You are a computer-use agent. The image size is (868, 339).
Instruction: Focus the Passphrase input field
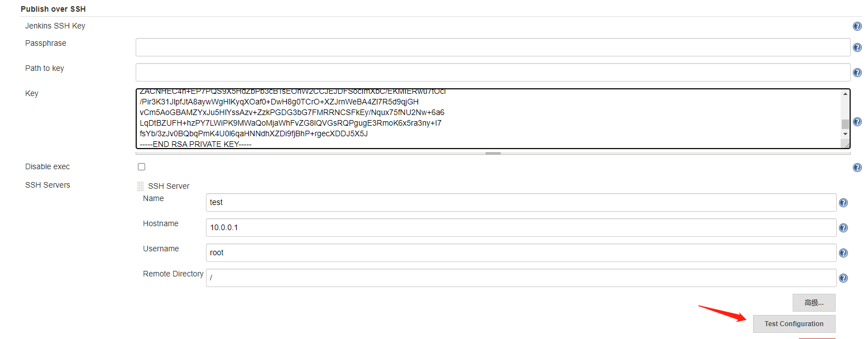[x=493, y=47]
